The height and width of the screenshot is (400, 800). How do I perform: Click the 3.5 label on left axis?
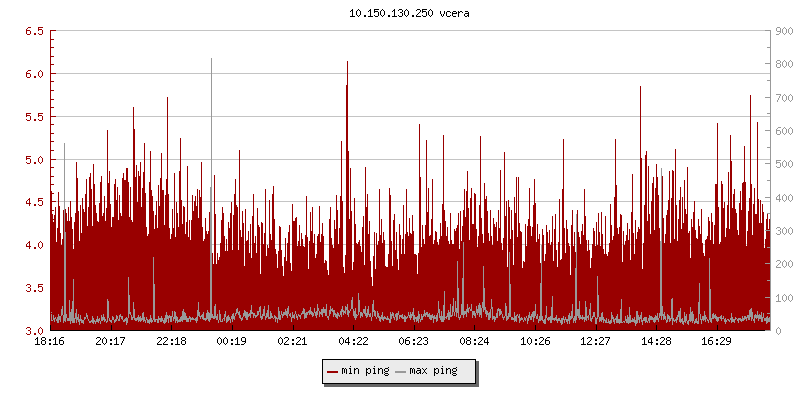tap(34, 288)
